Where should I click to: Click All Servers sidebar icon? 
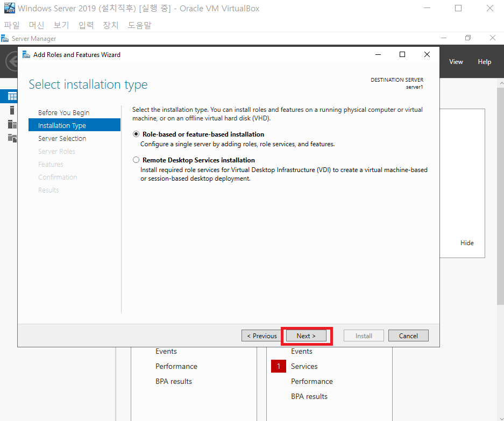12,124
